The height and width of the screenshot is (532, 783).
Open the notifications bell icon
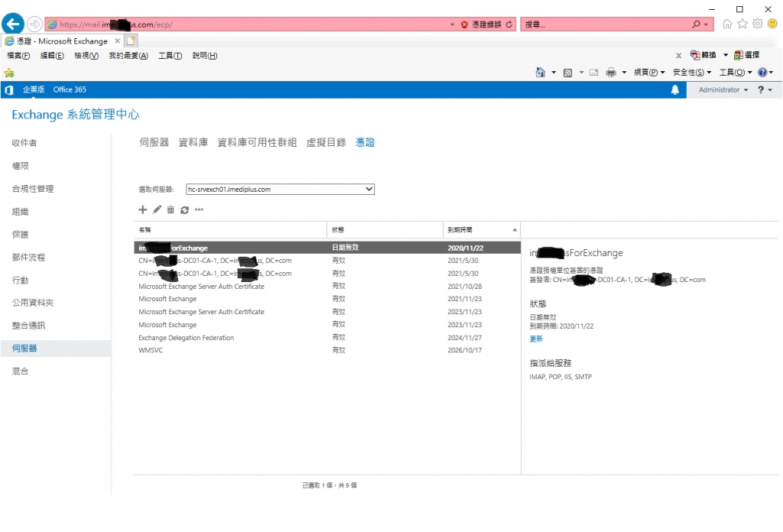click(675, 90)
